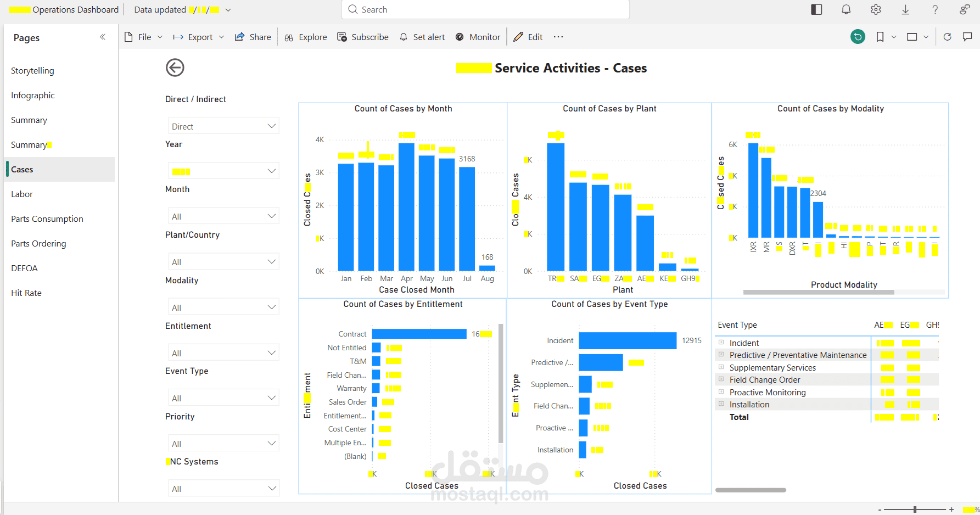Click the Subscribe icon

[x=342, y=37]
